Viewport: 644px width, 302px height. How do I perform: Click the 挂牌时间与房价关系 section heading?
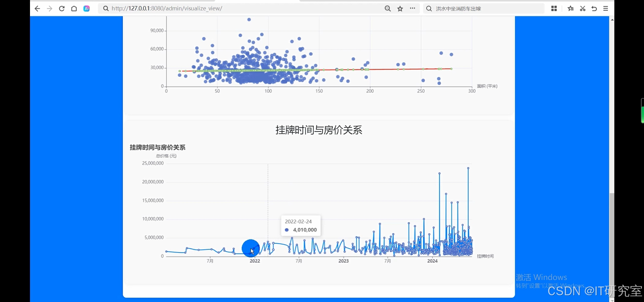pos(319,130)
